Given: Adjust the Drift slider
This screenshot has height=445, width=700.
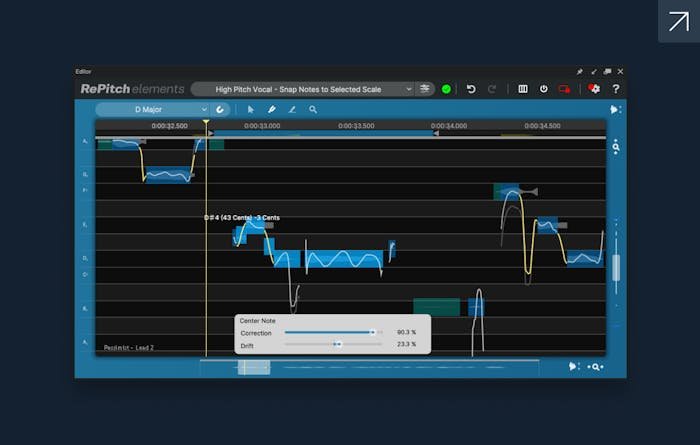Looking at the screenshot, I should [x=337, y=344].
